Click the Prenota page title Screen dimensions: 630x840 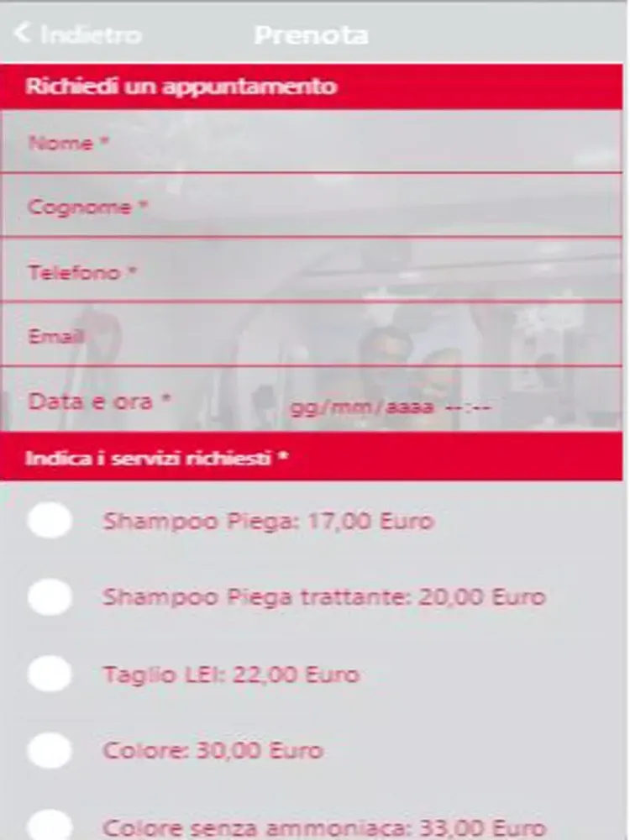311,35
